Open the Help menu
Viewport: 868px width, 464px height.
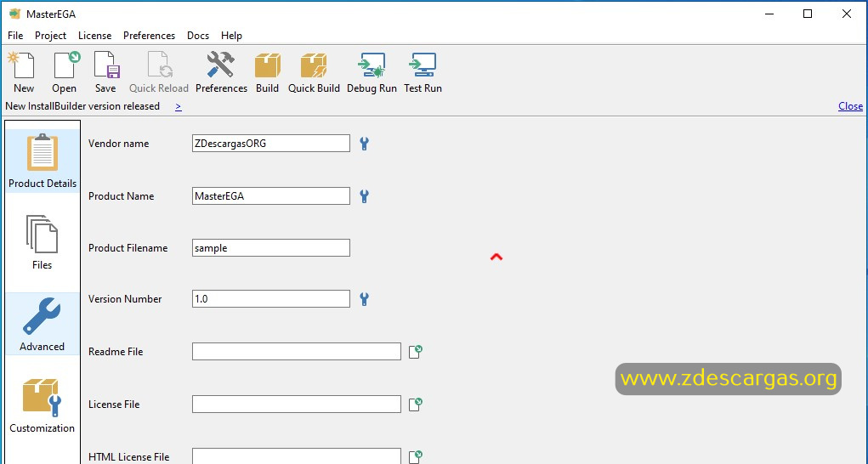click(231, 36)
